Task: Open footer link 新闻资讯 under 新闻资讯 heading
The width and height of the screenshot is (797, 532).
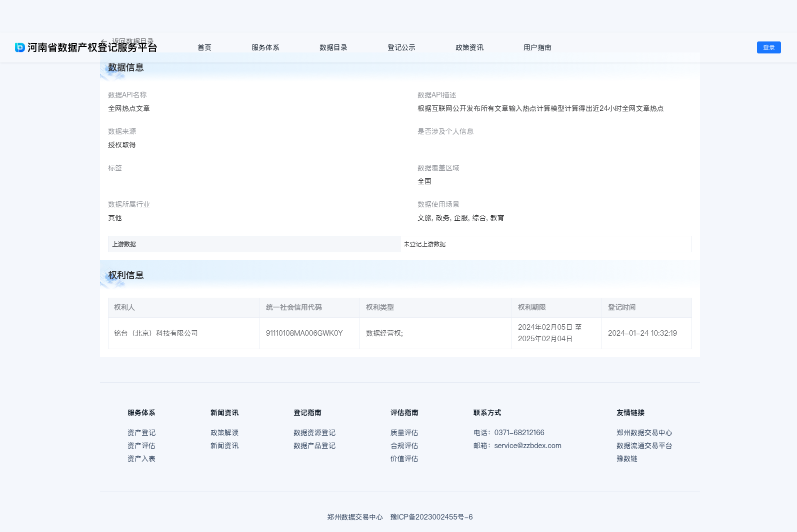Action: [224, 446]
